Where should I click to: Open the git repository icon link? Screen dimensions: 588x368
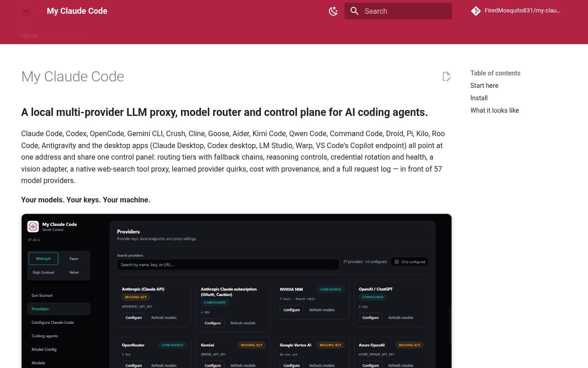476,11
